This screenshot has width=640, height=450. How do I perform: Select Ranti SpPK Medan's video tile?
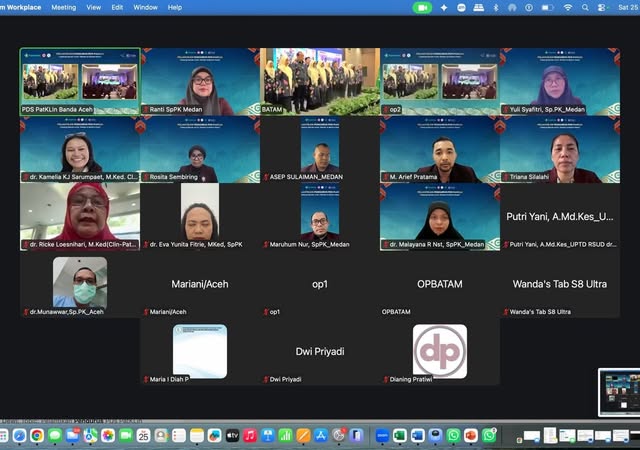click(x=200, y=82)
